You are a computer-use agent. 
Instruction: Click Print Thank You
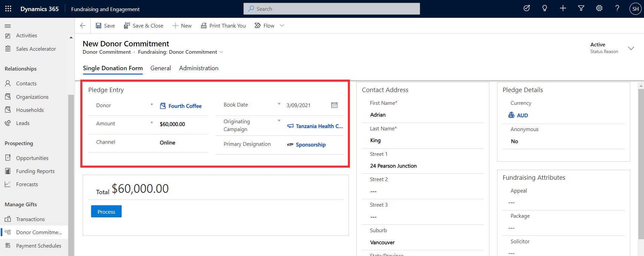223,26
